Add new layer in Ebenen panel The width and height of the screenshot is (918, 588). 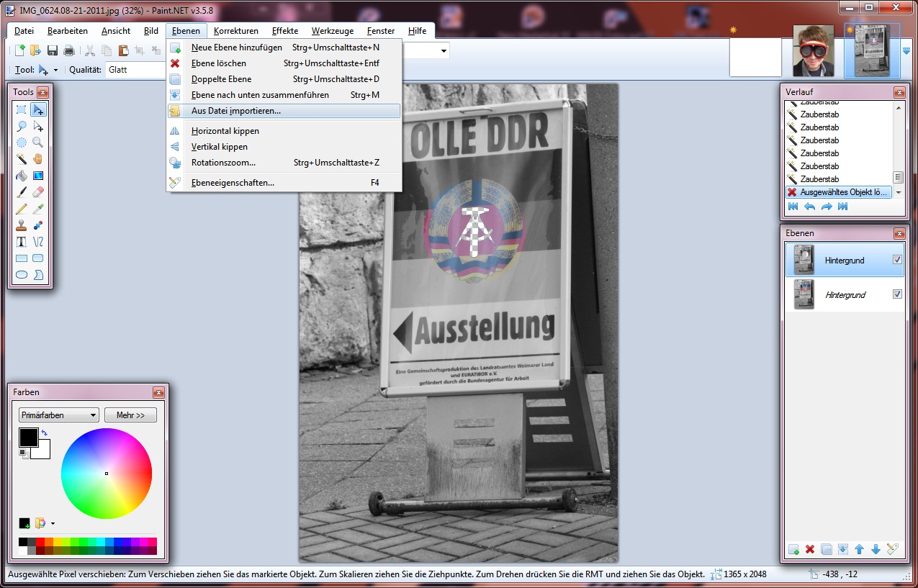793,549
